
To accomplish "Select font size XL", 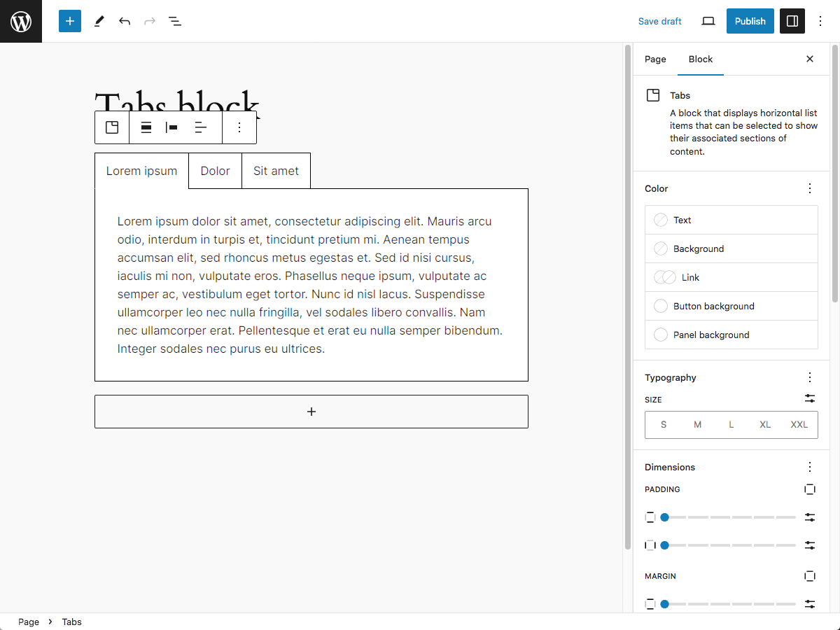I will (x=765, y=424).
